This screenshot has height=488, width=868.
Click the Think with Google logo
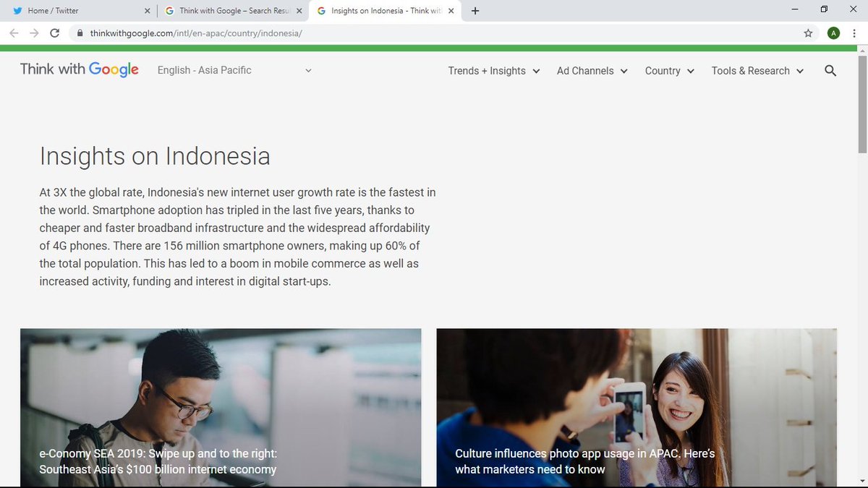point(80,69)
